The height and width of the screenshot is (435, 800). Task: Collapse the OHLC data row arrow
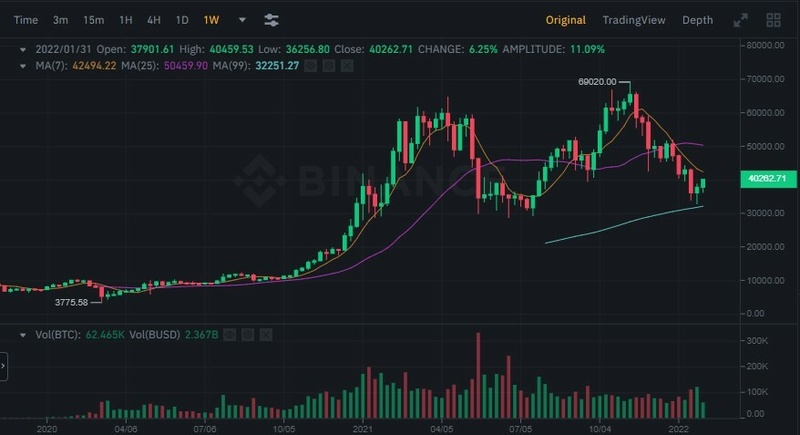coord(23,50)
